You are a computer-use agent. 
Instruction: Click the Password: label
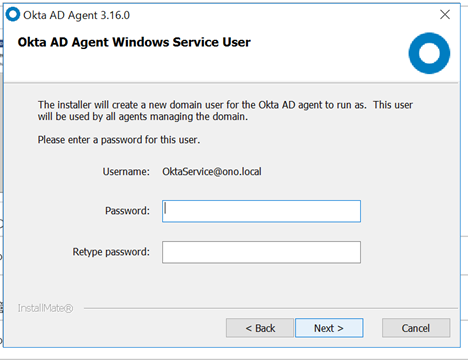(x=127, y=211)
